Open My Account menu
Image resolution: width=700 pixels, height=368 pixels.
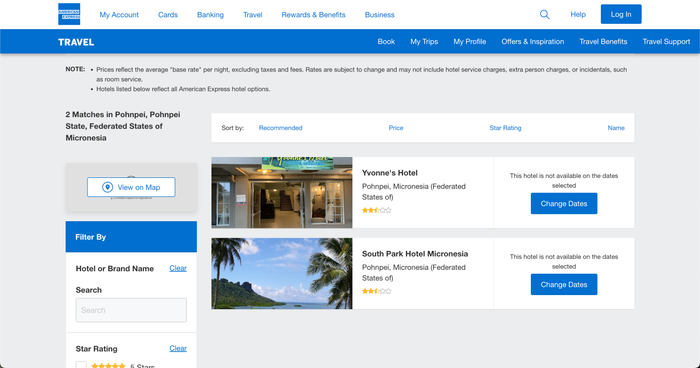pyautogui.click(x=119, y=15)
